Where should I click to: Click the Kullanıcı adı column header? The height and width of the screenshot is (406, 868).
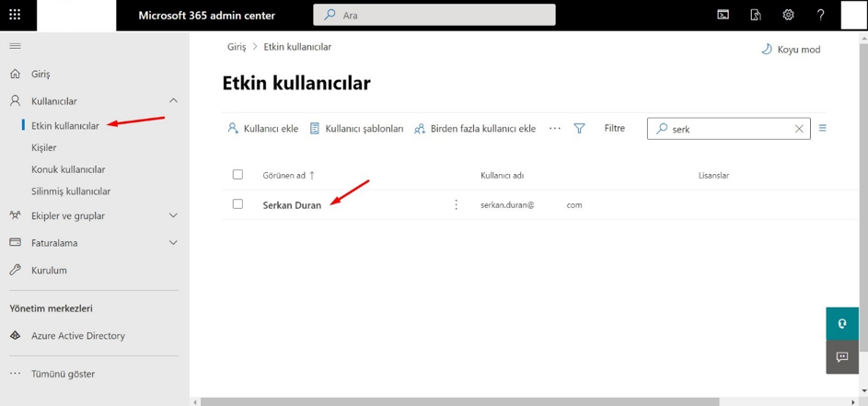click(502, 176)
